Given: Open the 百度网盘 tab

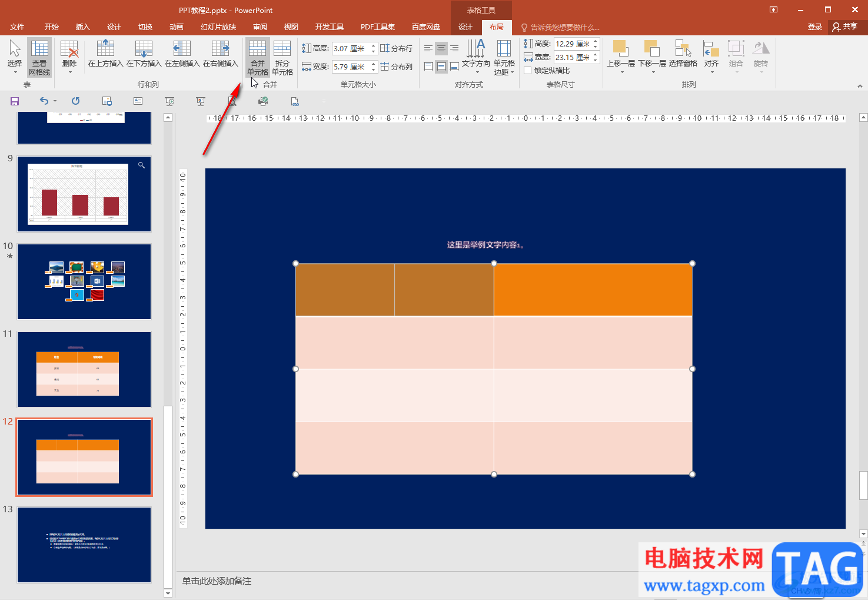Looking at the screenshot, I should point(426,27).
